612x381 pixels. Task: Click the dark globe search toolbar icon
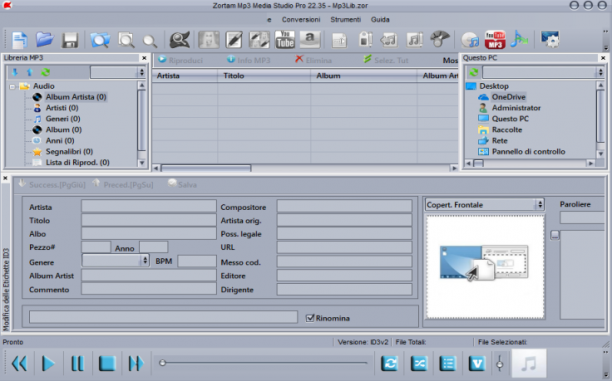click(x=180, y=40)
